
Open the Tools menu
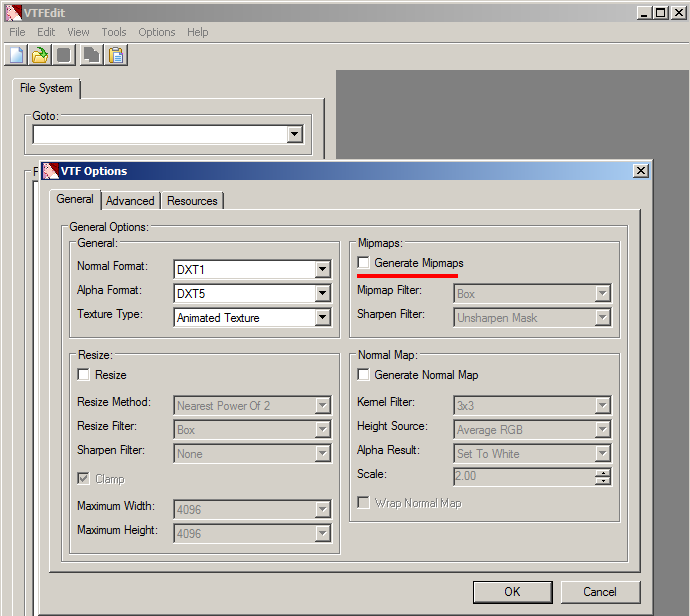click(x=114, y=32)
